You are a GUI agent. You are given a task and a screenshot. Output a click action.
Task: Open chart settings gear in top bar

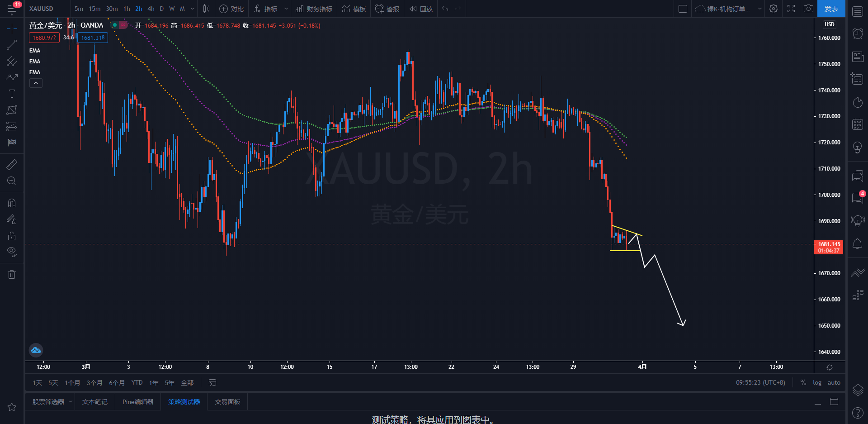[774, 9]
